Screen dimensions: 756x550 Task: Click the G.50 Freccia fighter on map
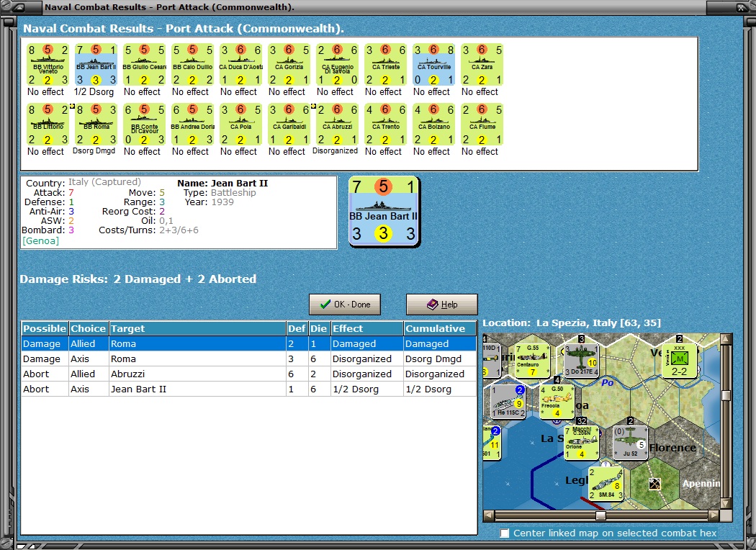point(557,402)
